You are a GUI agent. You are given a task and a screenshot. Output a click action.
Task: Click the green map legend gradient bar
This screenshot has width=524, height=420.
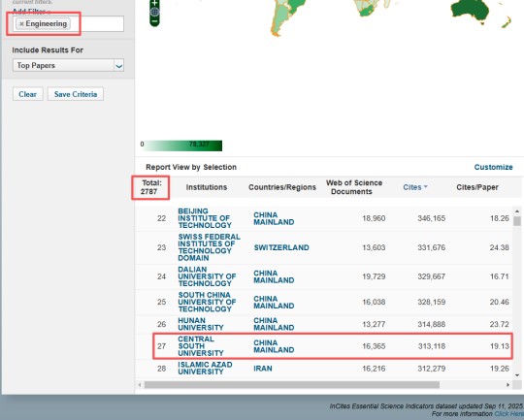click(183, 145)
